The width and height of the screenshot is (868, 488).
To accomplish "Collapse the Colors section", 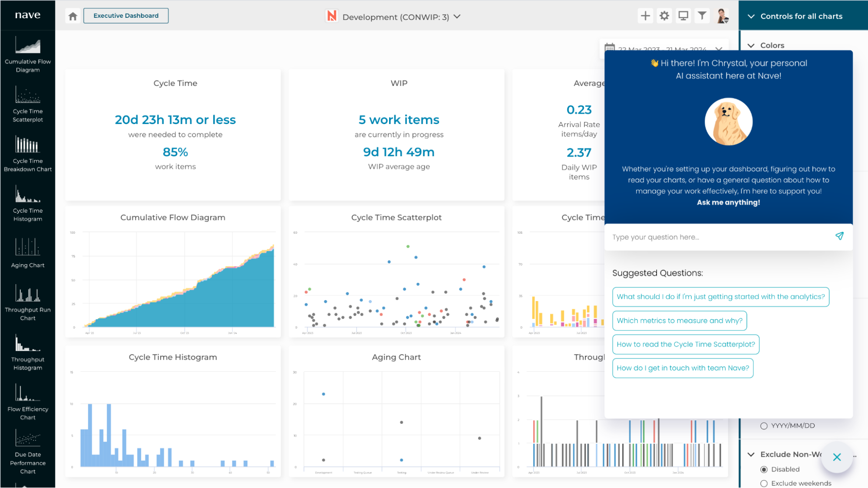I will (751, 46).
